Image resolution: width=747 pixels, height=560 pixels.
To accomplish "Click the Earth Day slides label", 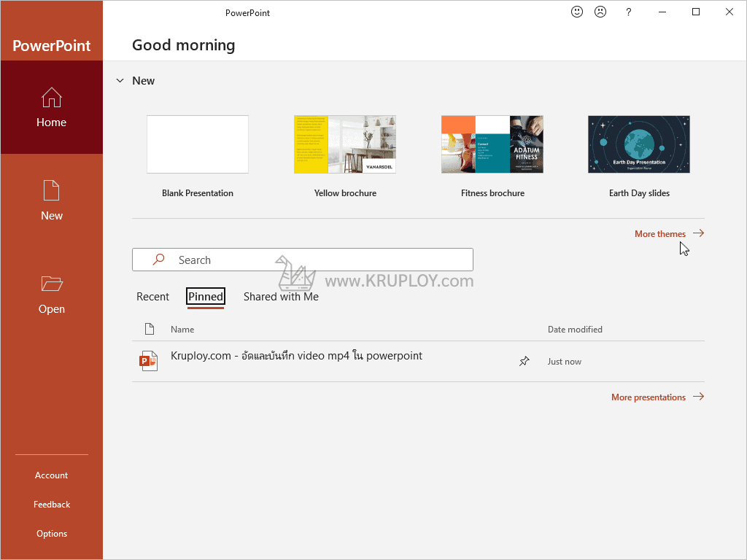I will [x=639, y=192].
